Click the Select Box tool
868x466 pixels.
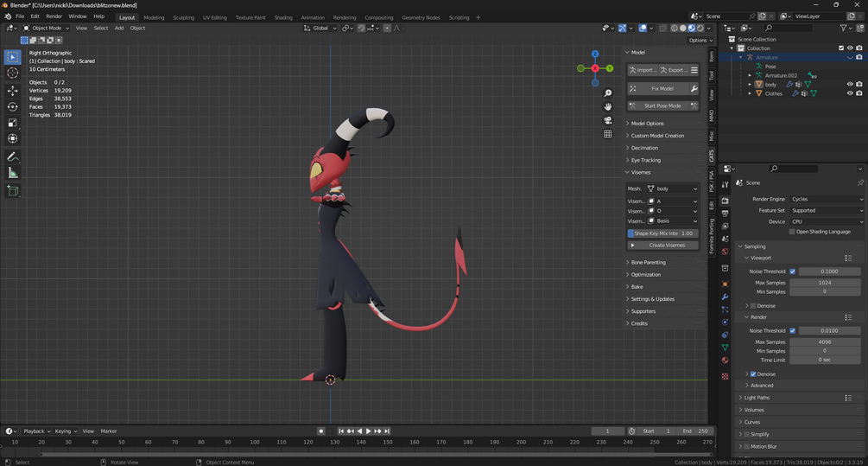pos(12,56)
